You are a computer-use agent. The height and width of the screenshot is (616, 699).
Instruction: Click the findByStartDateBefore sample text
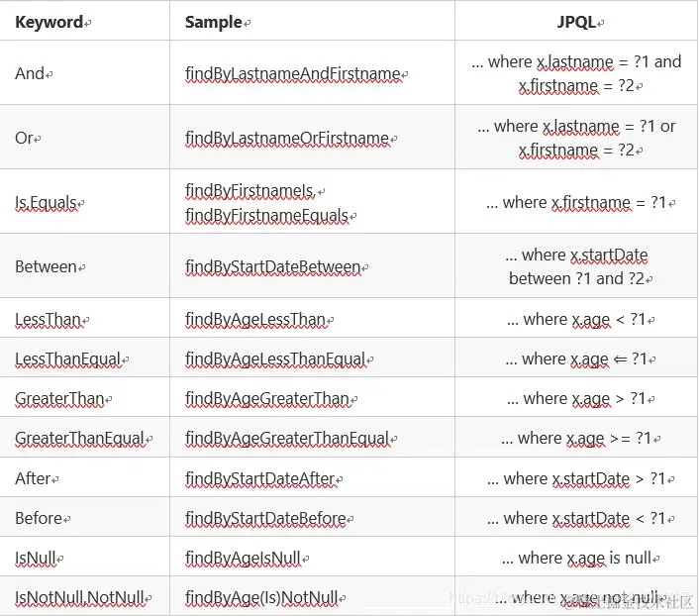[265, 518]
